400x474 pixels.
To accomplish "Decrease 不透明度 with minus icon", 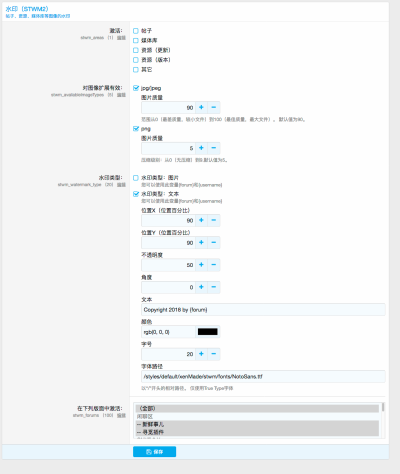I will tap(214, 265).
